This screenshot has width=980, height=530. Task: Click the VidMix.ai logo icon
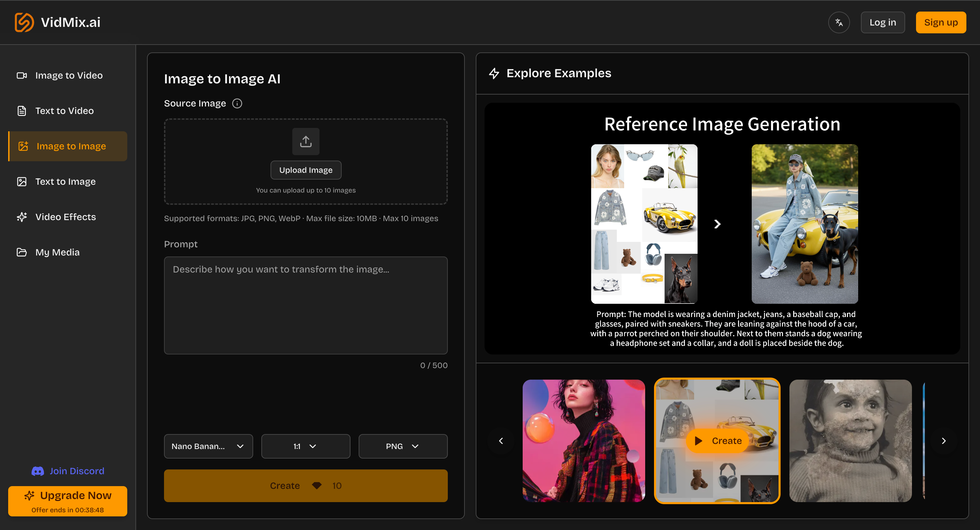24,22
